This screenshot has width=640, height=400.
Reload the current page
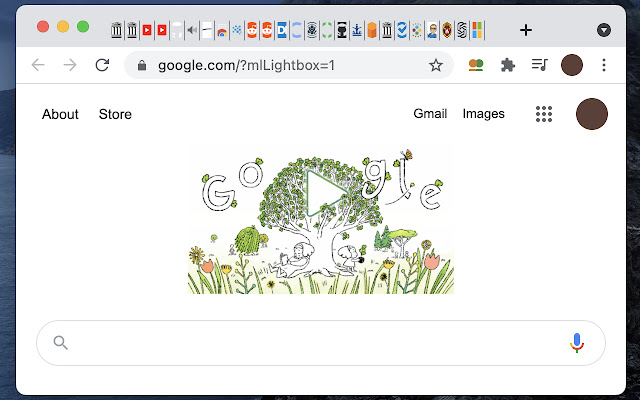(102, 65)
